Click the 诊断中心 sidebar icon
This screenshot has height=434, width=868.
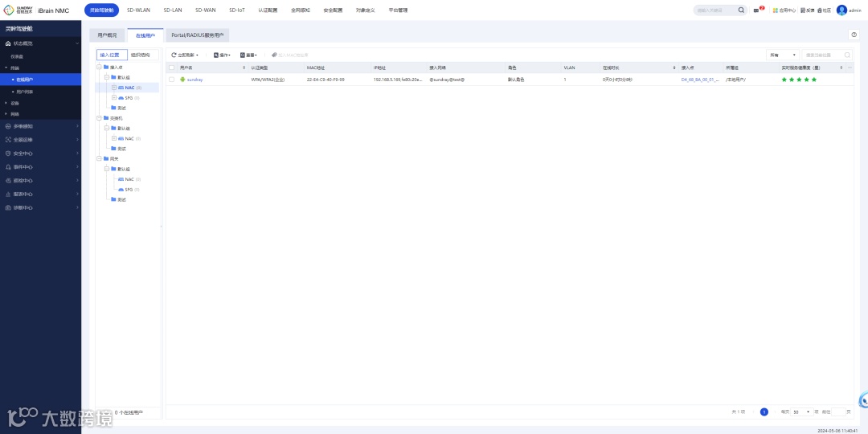(8, 207)
